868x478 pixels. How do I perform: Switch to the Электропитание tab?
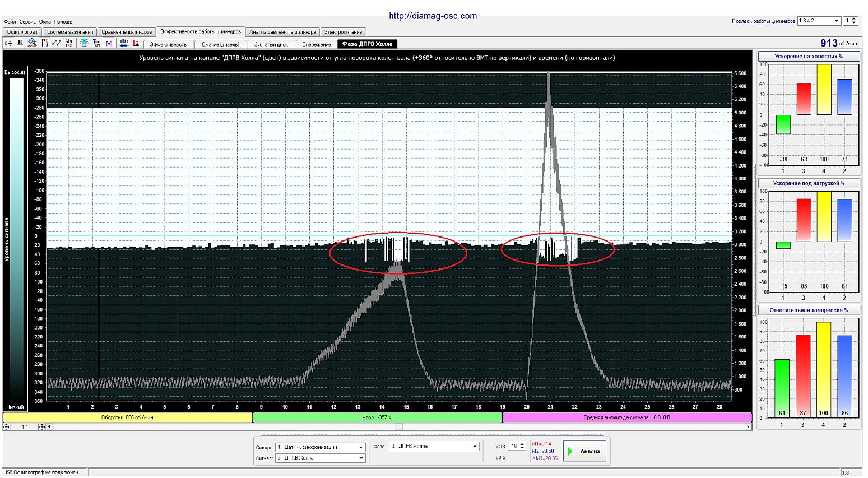click(344, 32)
